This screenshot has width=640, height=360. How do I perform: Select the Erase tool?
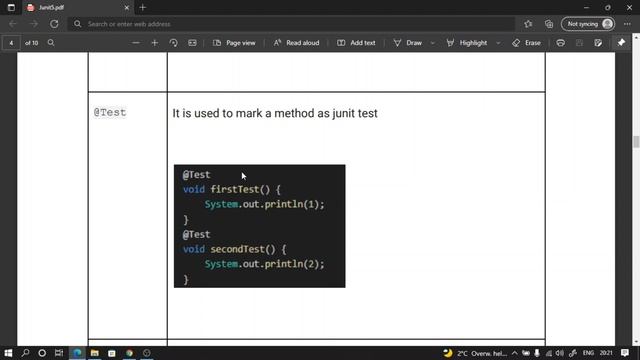(x=527, y=42)
